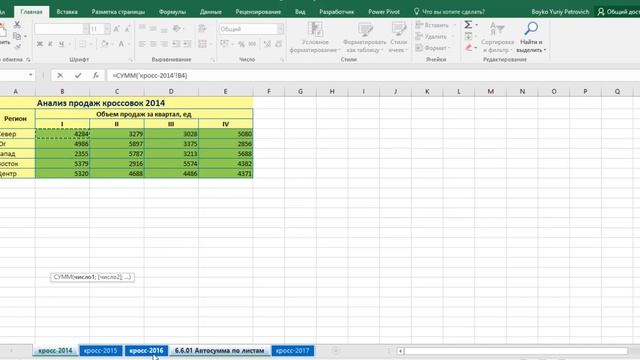The image size is (640, 360).
Task: Click the Insert Function fx icon
Action: click(x=96, y=76)
